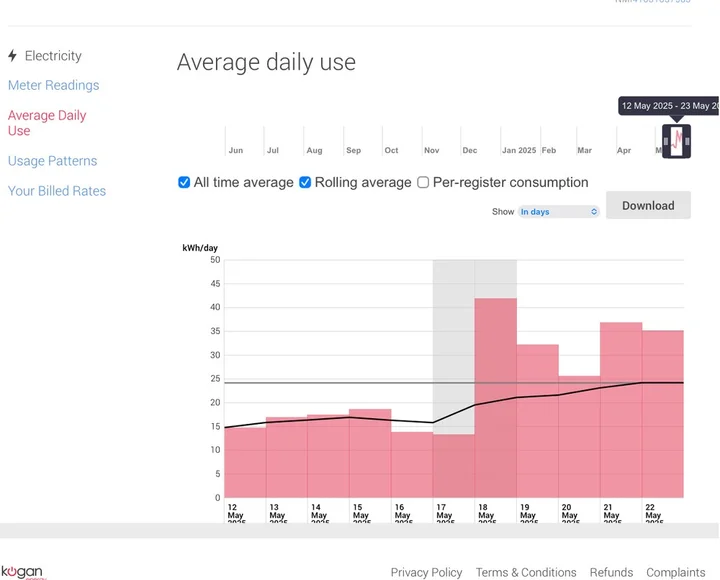Open Your Billed Rates section
Viewport: 720px width, 580px height.
pos(56,191)
